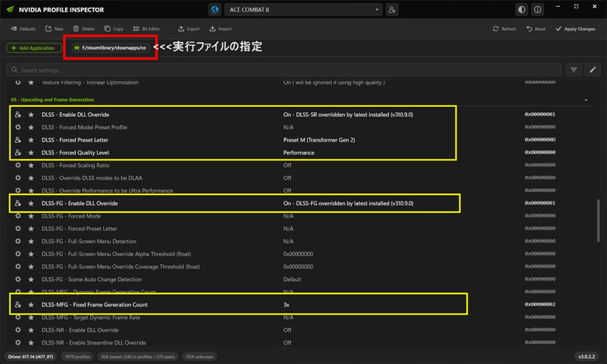Toggle favorite star on DLSS - Forced Model Preset Profile
The width and height of the screenshot is (607, 364).
31,127
